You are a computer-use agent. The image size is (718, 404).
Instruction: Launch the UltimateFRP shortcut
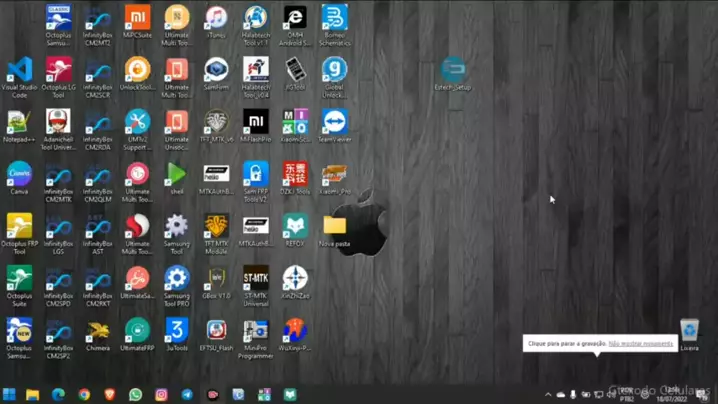pyautogui.click(x=137, y=331)
